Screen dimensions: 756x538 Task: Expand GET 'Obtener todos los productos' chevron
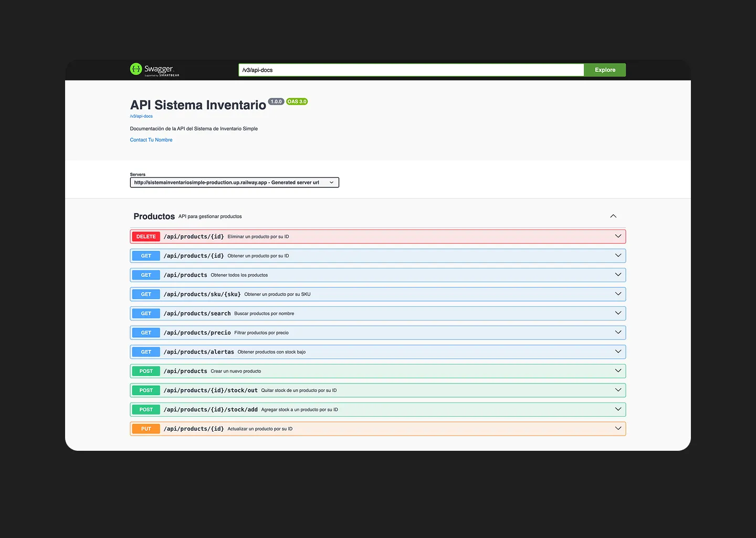618,275
